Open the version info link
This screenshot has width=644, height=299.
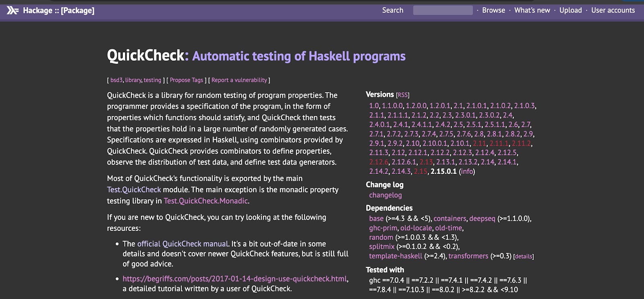click(467, 171)
